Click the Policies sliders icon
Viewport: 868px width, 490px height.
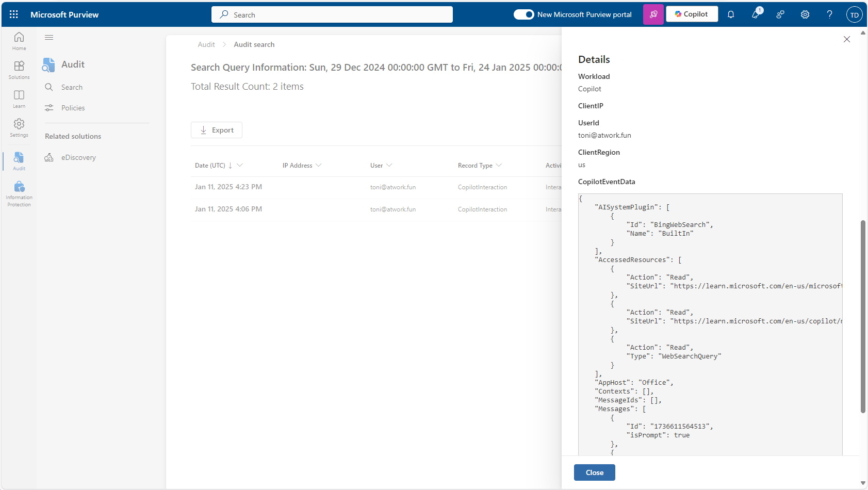[49, 108]
